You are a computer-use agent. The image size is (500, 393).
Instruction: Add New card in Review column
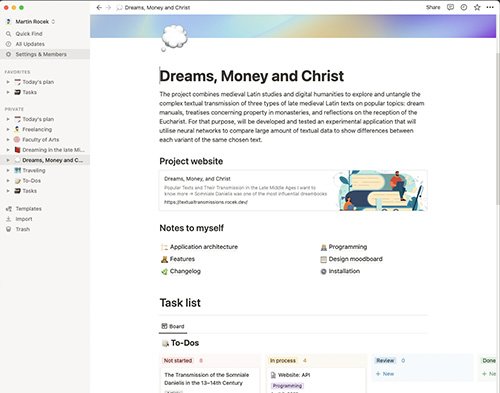click(x=385, y=374)
